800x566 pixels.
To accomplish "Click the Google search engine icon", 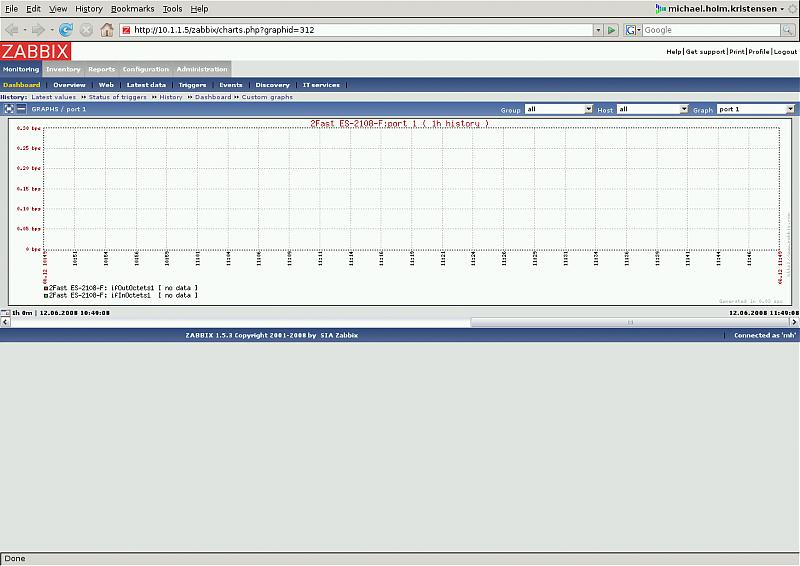I will 630,30.
